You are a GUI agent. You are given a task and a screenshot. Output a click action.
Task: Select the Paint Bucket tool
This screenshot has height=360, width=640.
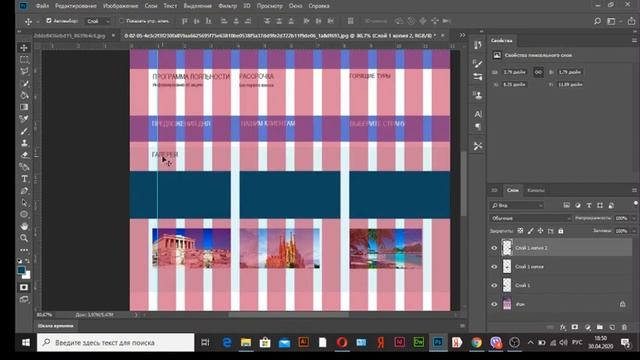pyautogui.click(x=24, y=95)
